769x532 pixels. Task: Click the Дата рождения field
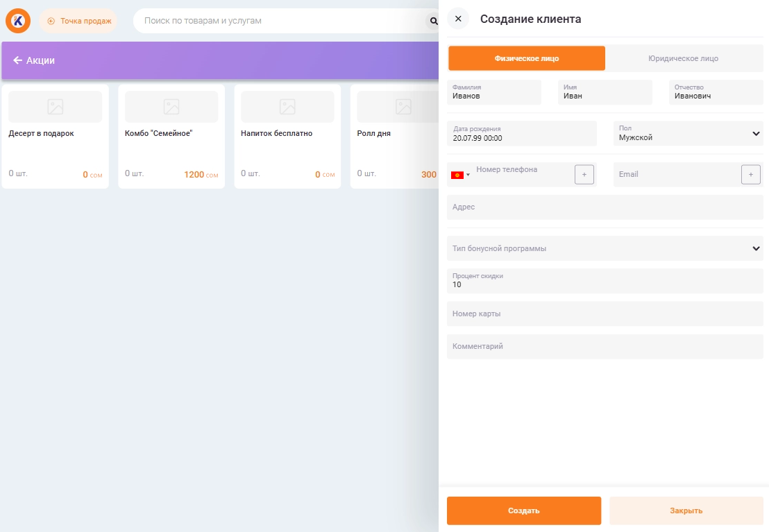pos(521,133)
